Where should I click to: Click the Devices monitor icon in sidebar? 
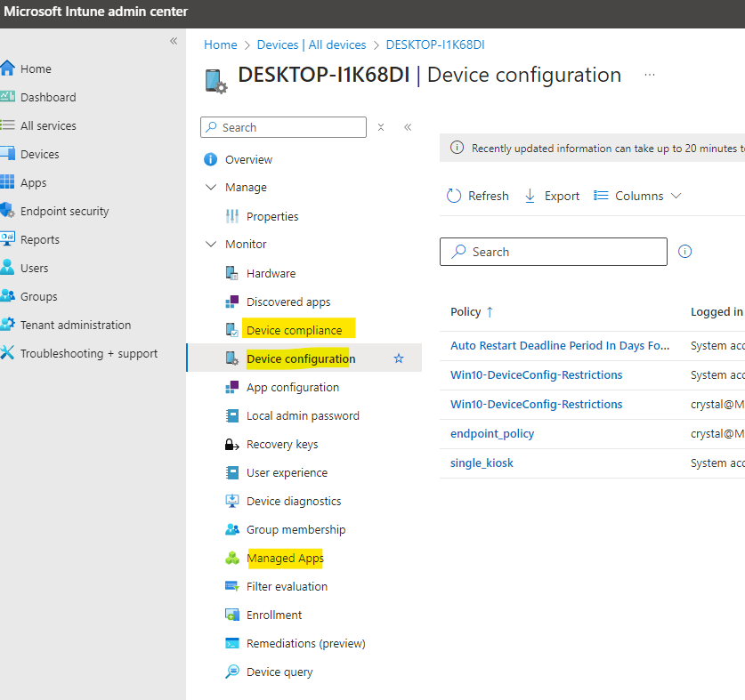8,154
